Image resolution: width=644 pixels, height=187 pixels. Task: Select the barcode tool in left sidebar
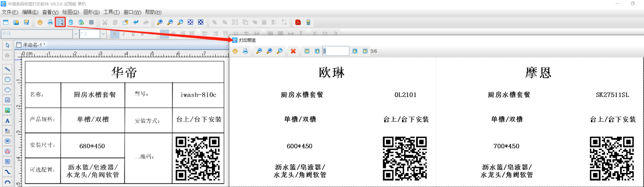click(x=7, y=141)
